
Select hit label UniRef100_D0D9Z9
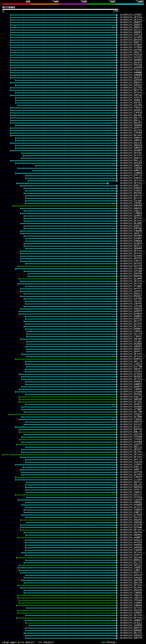[x=131, y=188]
